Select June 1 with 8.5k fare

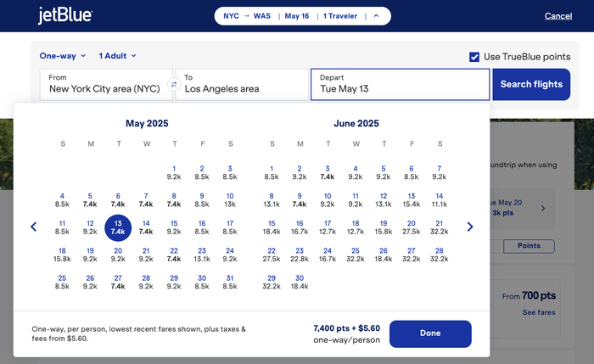click(272, 172)
